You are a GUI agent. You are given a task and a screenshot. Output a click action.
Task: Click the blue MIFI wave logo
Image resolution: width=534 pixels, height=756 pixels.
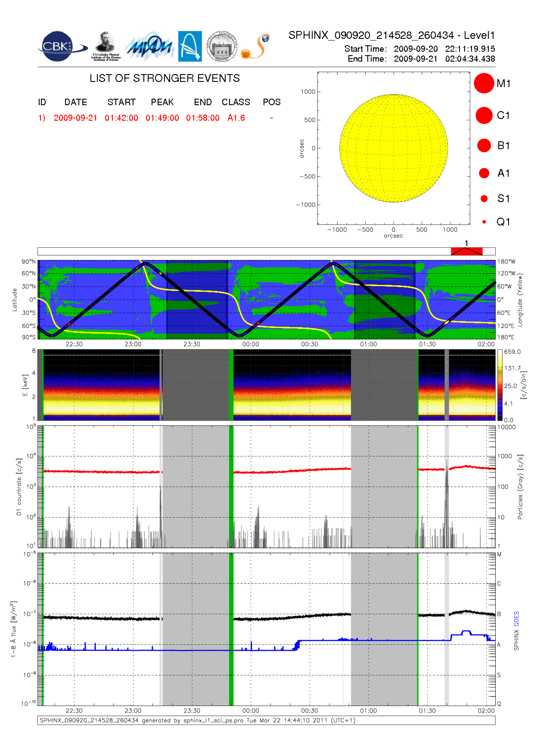(149, 47)
